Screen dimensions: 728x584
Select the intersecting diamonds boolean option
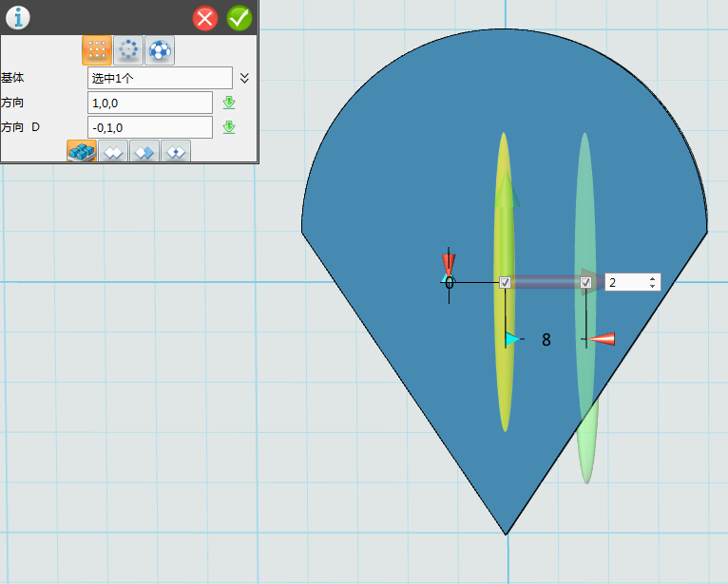point(176,151)
